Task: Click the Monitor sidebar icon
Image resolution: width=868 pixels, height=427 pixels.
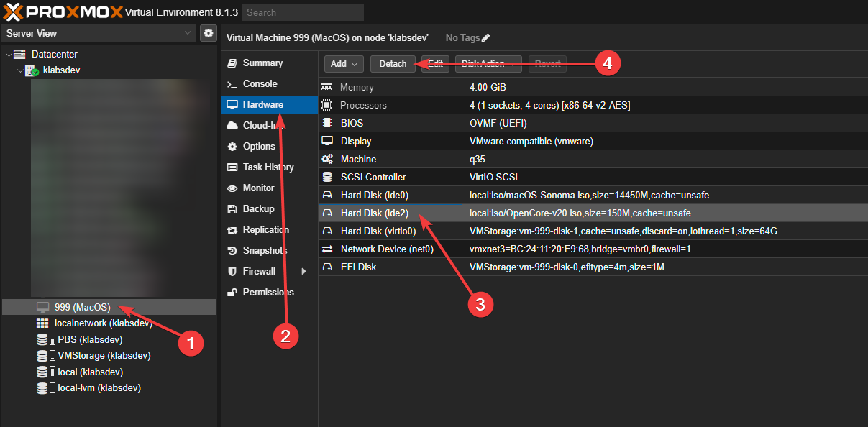Action: (233, 188)
